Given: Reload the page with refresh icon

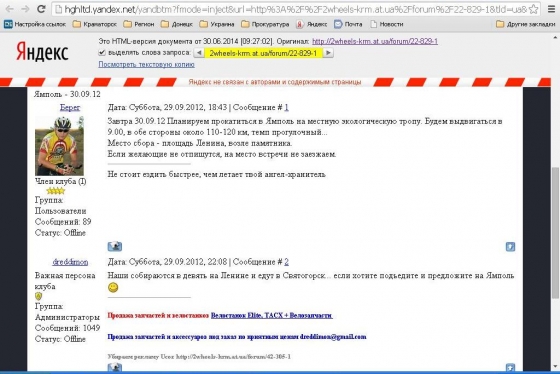Looking at the screenshot, I should [x=41, y=9].
